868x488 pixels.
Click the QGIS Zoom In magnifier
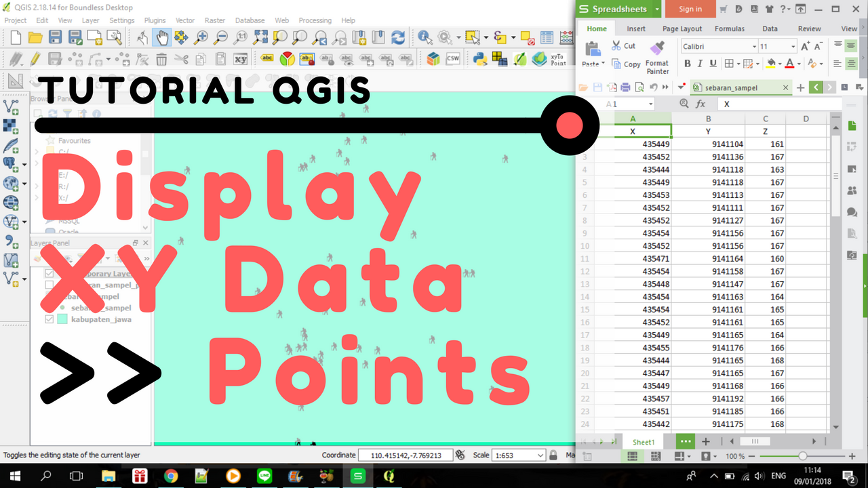pyautogui.click(x=201, y=37)
